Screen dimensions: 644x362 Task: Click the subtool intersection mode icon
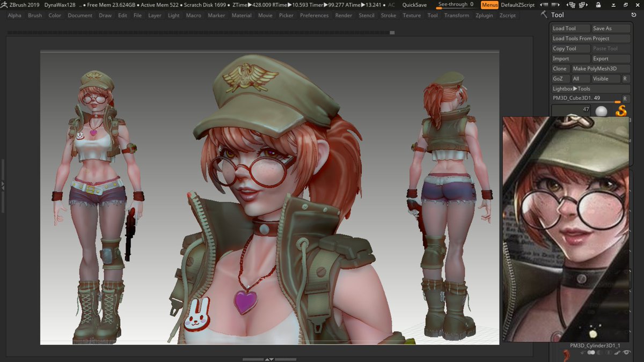coord(609,353)
